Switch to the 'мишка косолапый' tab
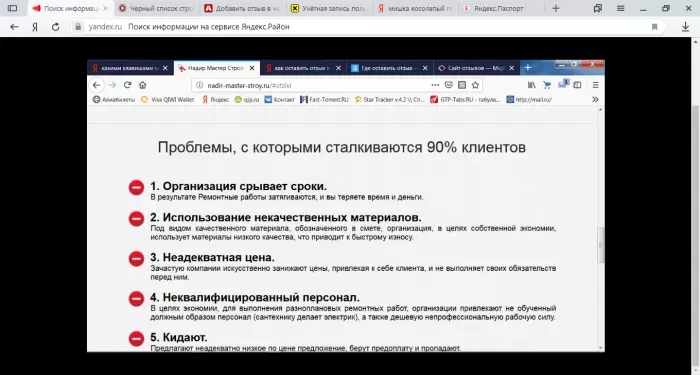 coord(414,8)
